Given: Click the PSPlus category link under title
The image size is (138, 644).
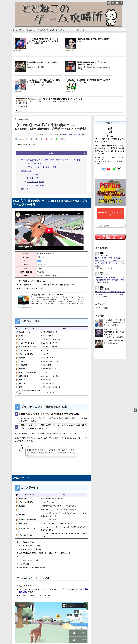Looking at the screenshot, I should (x=64, y=134).
